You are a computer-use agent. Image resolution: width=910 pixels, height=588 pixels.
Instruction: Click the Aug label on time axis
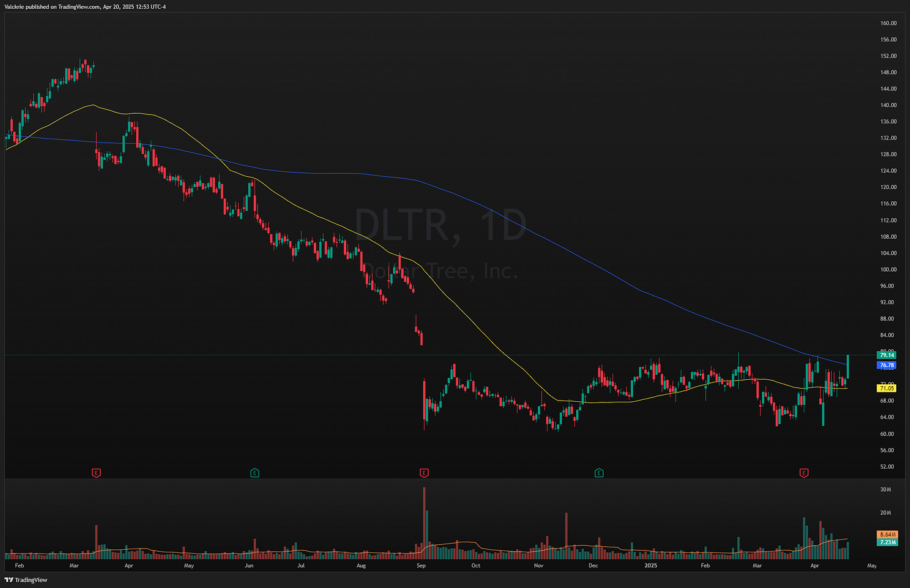click(361, 566)
